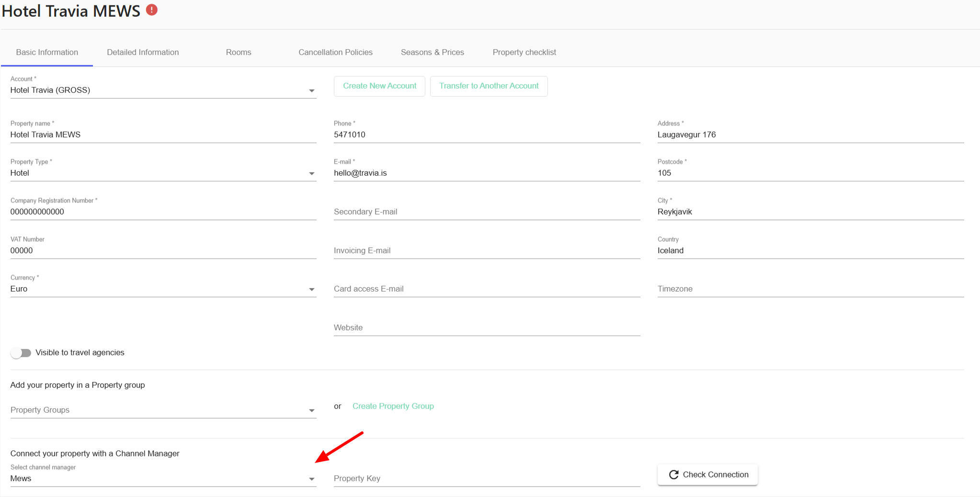This screenshot has height=497, width=980.
Task: Click the red warning icon beside Hotel Travia MEWS
Action: click(x=152, y=10)
